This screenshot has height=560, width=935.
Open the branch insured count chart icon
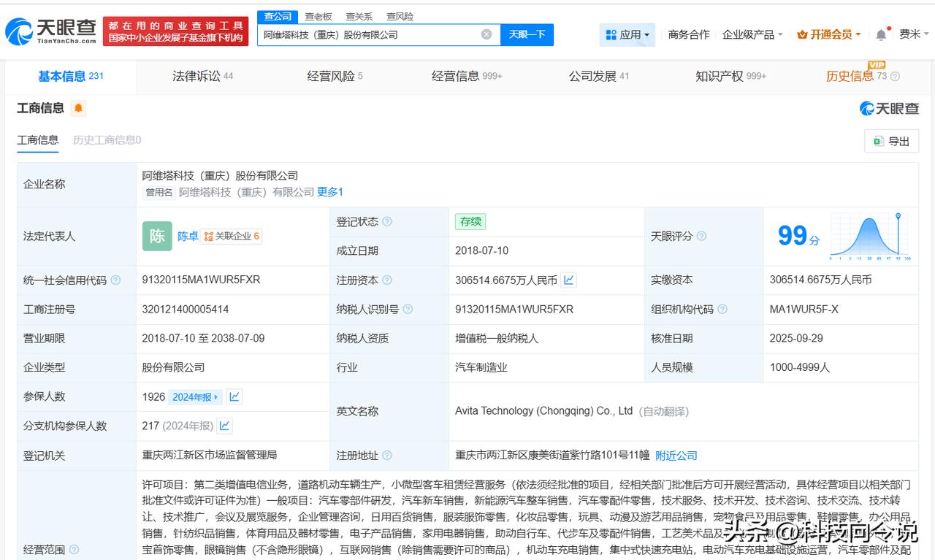coord(224,426)
